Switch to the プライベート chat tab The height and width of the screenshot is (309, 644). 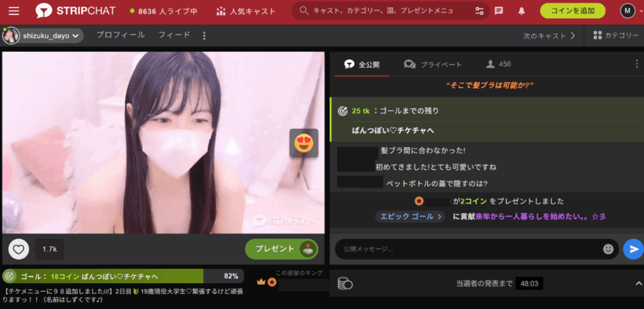point(433,64)
